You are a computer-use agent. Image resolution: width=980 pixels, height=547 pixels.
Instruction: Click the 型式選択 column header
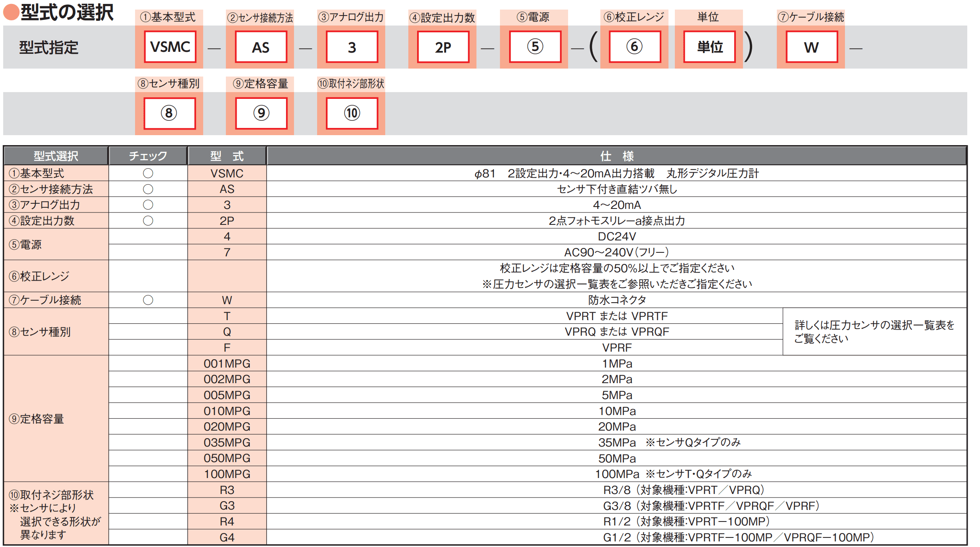pyautogui.click(x=56, y=156)
